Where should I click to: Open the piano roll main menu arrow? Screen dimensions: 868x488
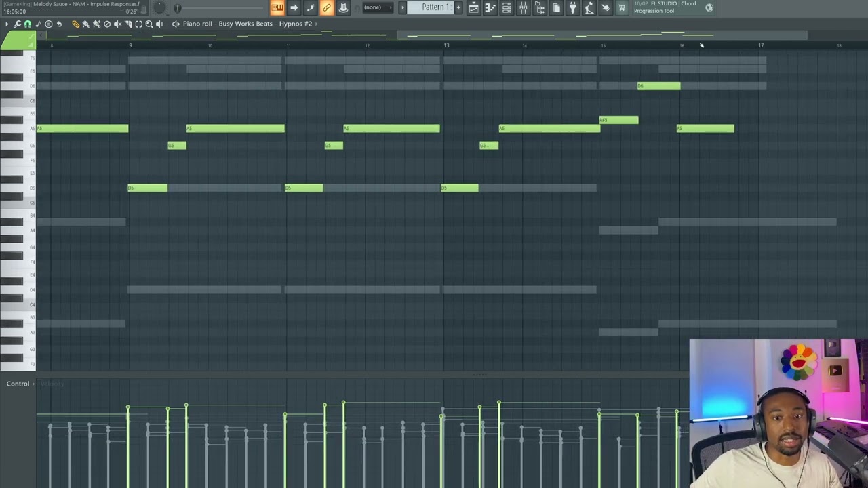7,24
